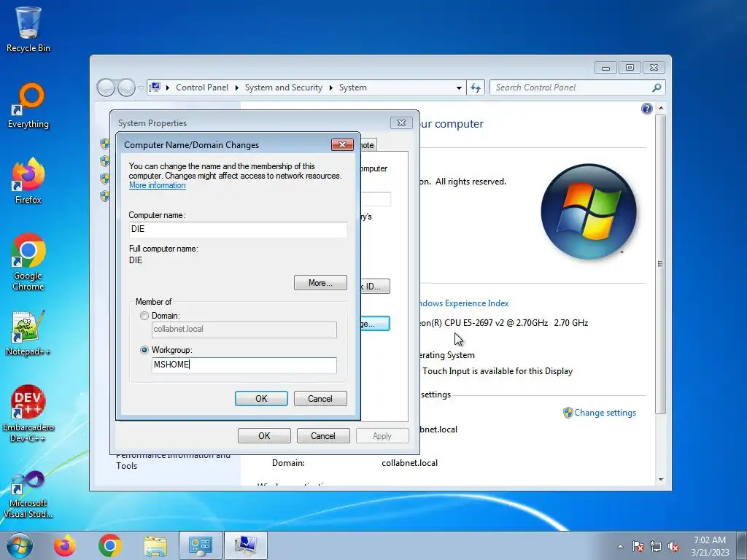Click Cancel in the System Properties dialog
The width and height of the screenshot is (747, 560).
pyautogui.click(x=323, y=436)
